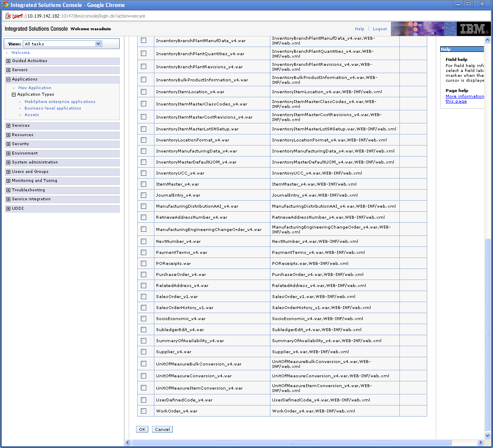Expand the UDDI section

click(x=8, y=208)
